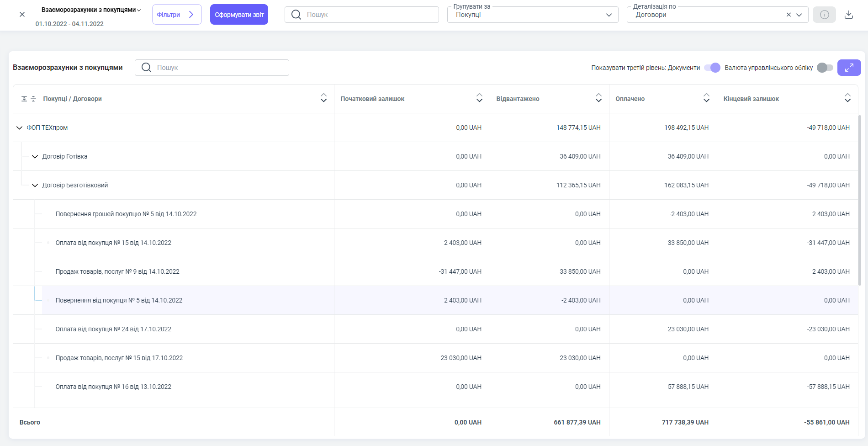
Task: Sort by Оплачено column
Action: coord(706,98)
